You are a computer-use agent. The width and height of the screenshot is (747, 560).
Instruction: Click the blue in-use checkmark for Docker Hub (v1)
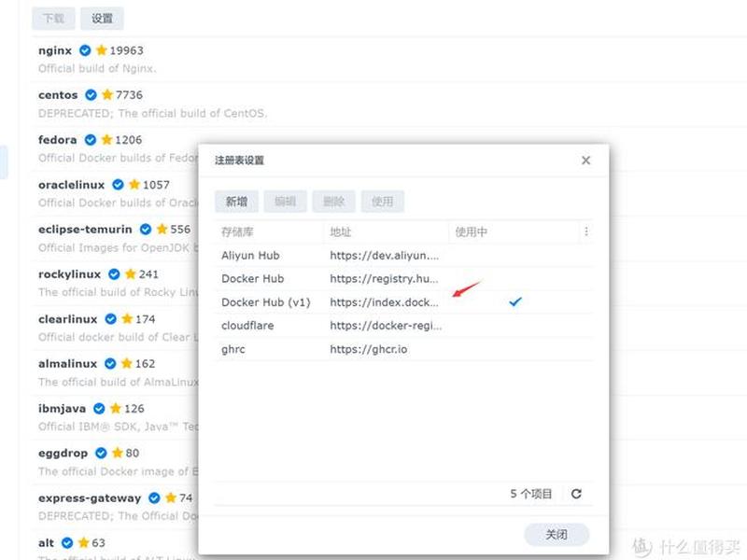coord(515,301)
